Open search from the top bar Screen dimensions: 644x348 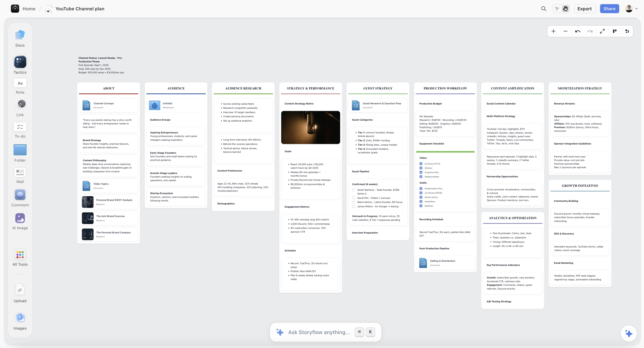click(x=543, y=8)
